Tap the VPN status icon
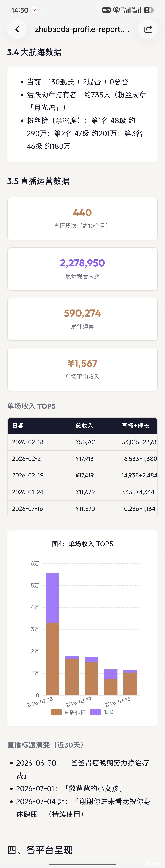This screenshot has width=165, height=868. (x=106, y=10)
